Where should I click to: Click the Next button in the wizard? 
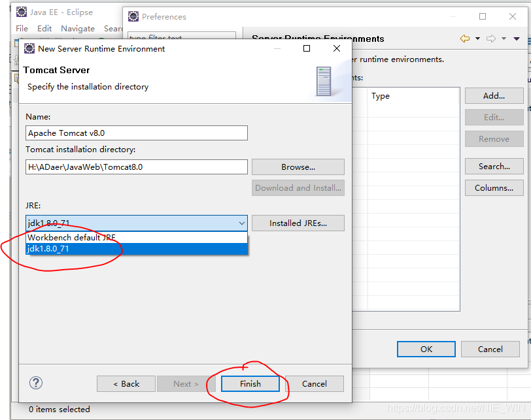tap(186, 384)
